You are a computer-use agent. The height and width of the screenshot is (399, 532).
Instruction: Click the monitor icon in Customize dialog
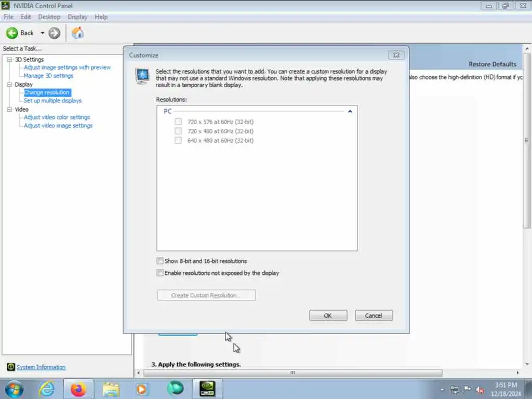click(142, 76)
